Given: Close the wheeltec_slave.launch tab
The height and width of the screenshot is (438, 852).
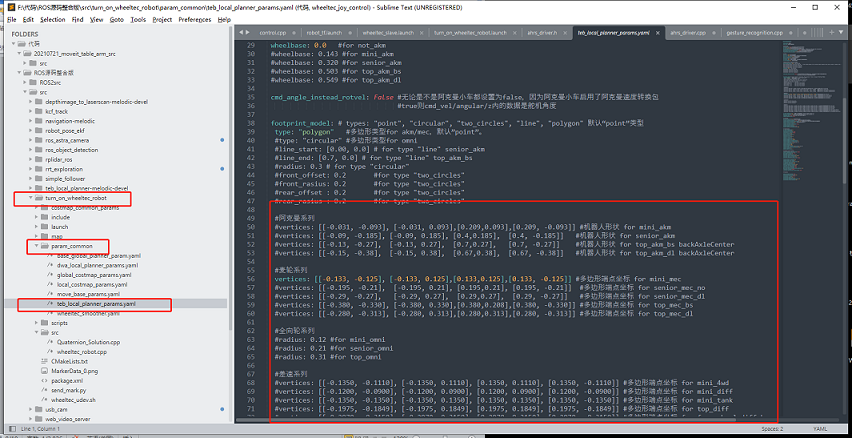Looking at the screenshot, I should 421,33.
